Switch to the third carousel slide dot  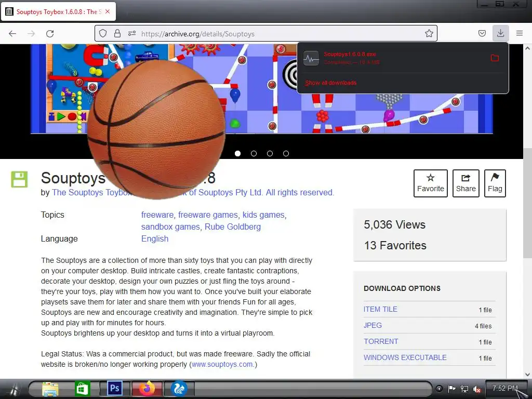tap(270, 154)
